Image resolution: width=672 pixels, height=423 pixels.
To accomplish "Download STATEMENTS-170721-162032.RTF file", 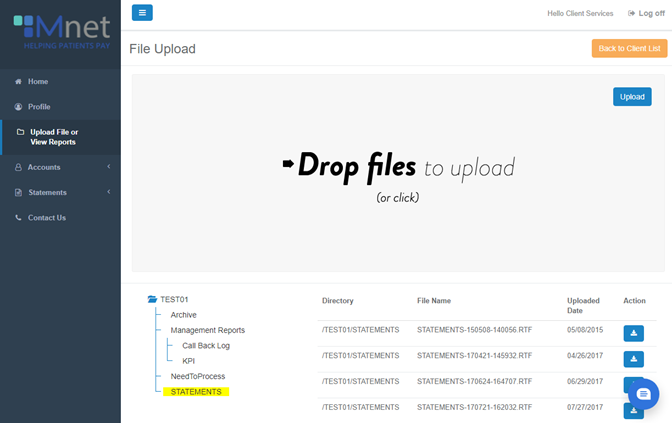I will 634,410.
